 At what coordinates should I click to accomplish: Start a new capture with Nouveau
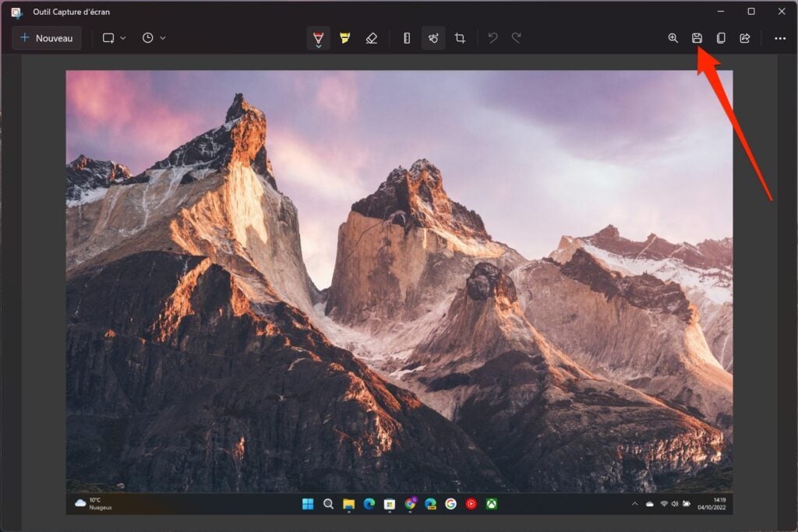click(x=47, y=37)
